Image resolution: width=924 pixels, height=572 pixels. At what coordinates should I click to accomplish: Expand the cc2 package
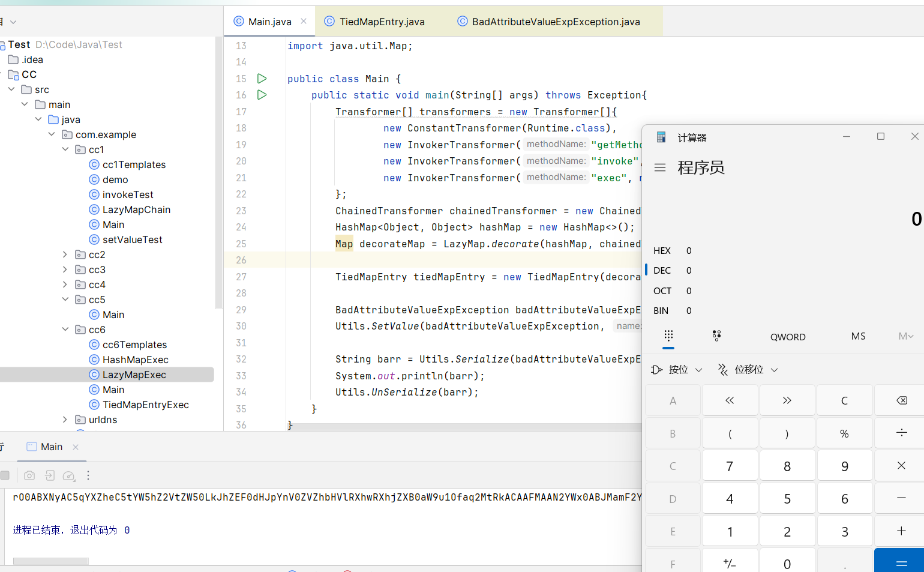point(65,254)
